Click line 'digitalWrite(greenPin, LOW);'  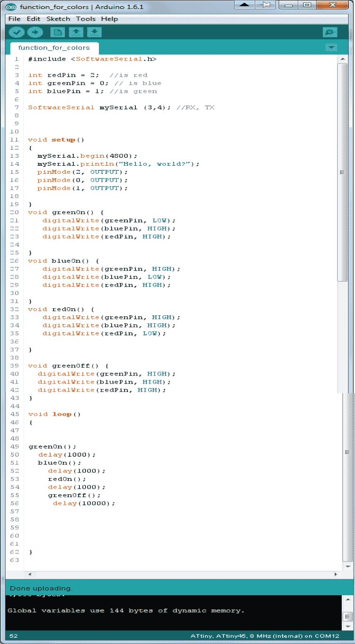(x=109, y=220)
